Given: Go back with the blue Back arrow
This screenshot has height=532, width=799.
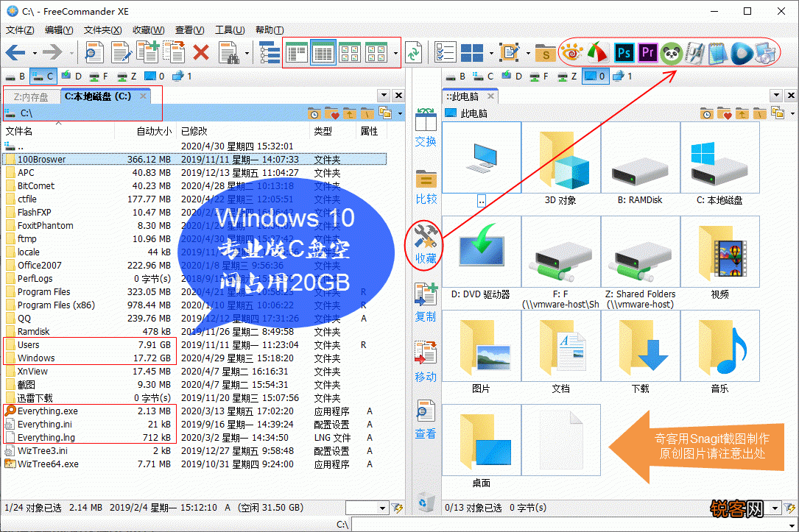Looking at the screenshot, I should coord(15,52).
